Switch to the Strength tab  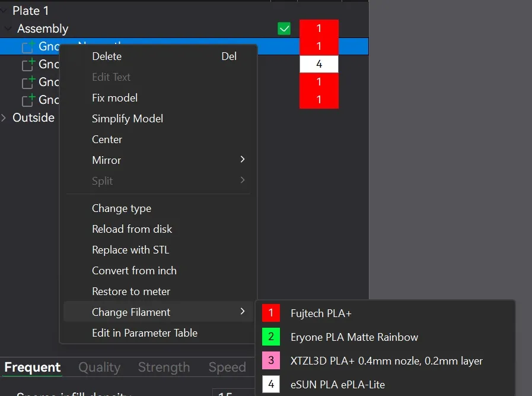click(164, 367)
